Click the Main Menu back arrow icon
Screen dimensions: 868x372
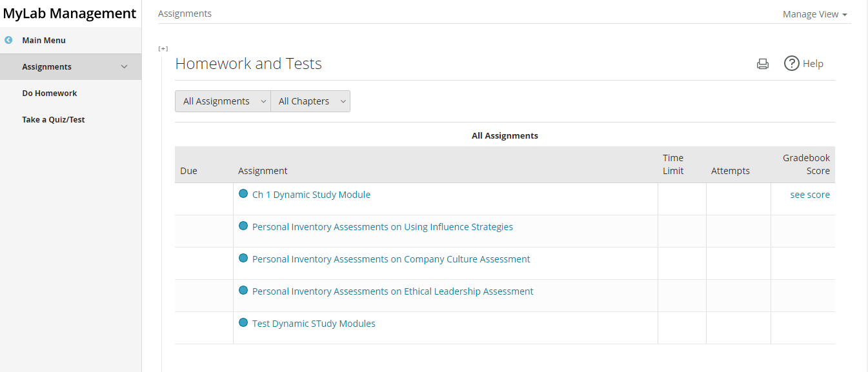[x=8, y=40]
